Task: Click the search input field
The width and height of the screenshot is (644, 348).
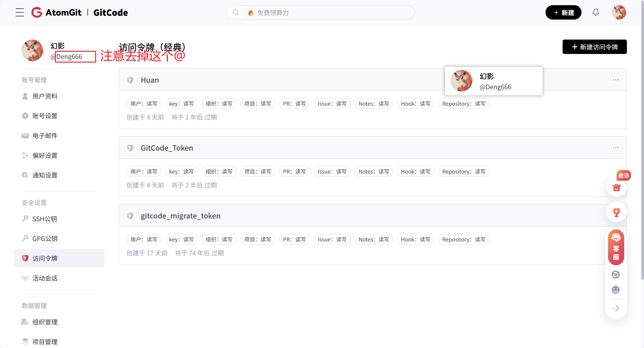Action: [x=313, y=12]
